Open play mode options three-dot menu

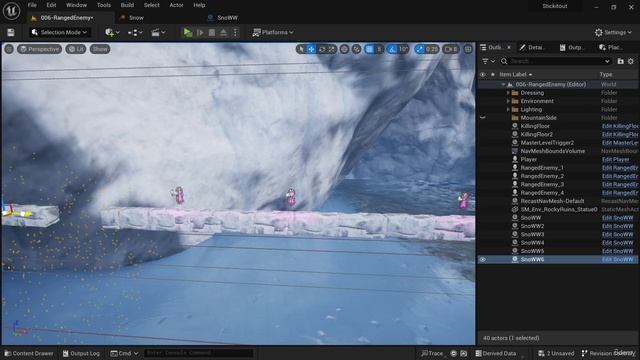pyautogui.click(x=236, y=32)
